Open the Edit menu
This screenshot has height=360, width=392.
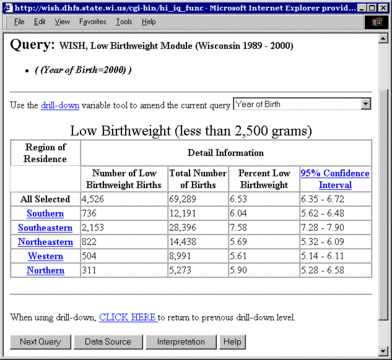click(39, 22)
